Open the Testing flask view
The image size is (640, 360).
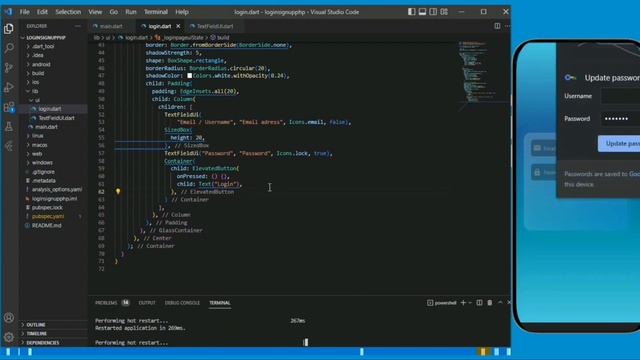pyautogui.click(x=9, y=127)
